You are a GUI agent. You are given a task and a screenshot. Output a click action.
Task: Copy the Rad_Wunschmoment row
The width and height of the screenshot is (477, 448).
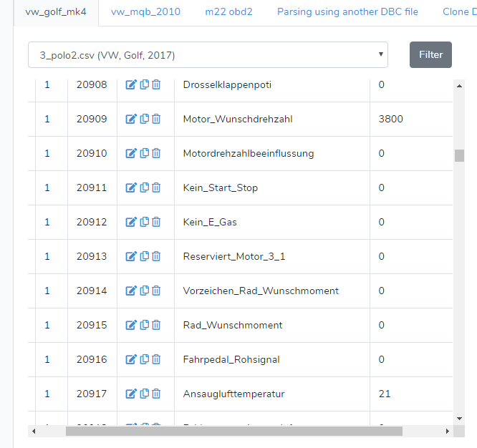[x=144, y=325]
